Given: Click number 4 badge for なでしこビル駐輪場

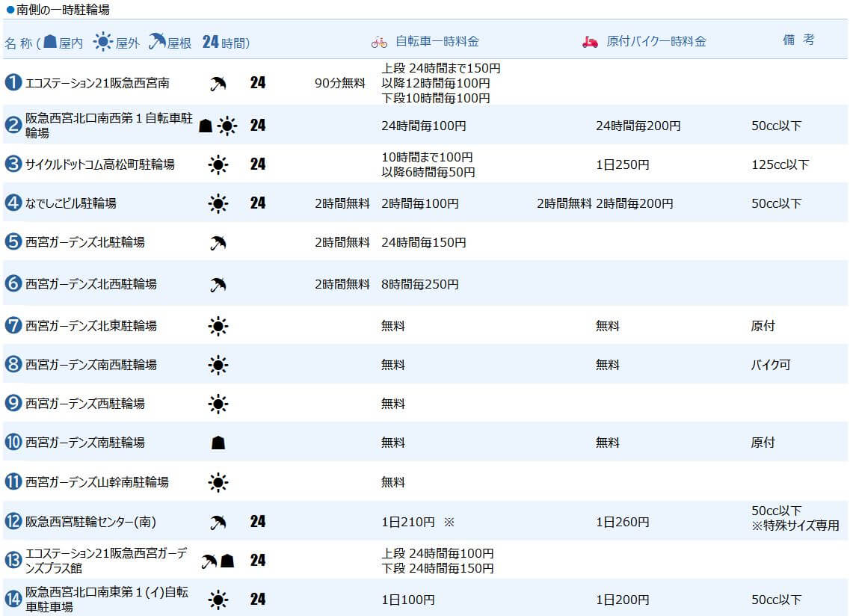Looking at the screenshot, I should click(13, 203).
